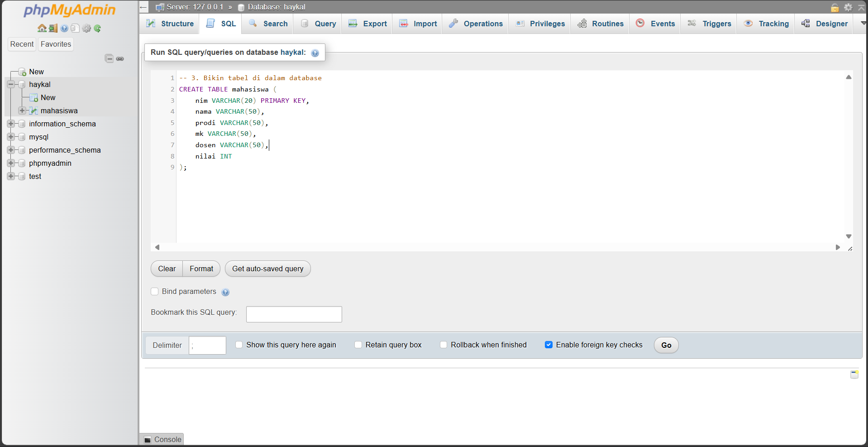Screen dimensions: 868x447
Task: Unlink from main panel chain icon
Action: click(120, 58)
